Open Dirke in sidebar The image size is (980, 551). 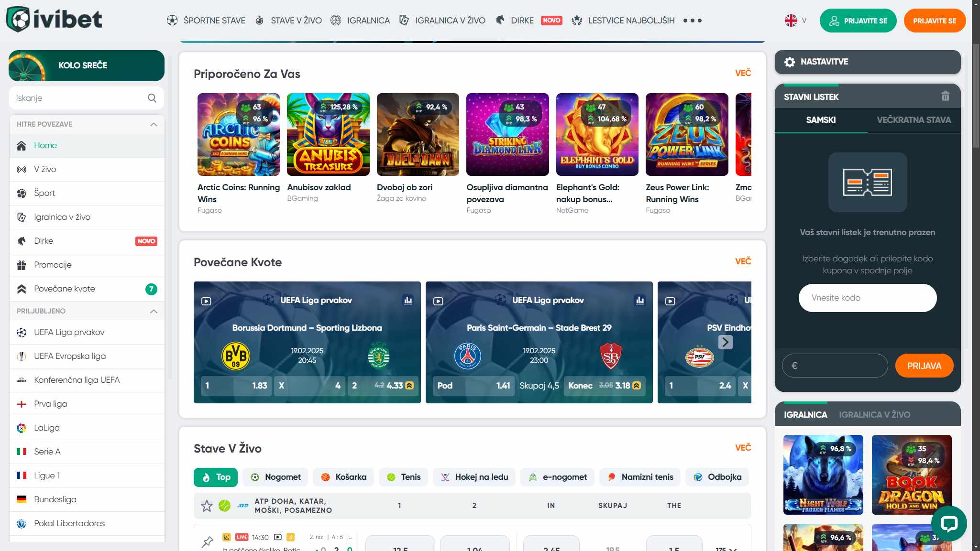point(87,241)
